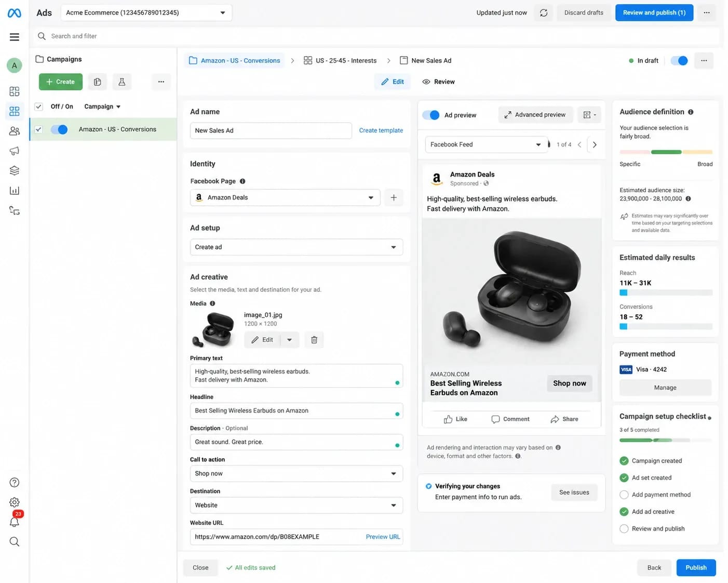Click the audience Specific-to-Broad gauge
This screenshot has height=583, width=728.
666,152
